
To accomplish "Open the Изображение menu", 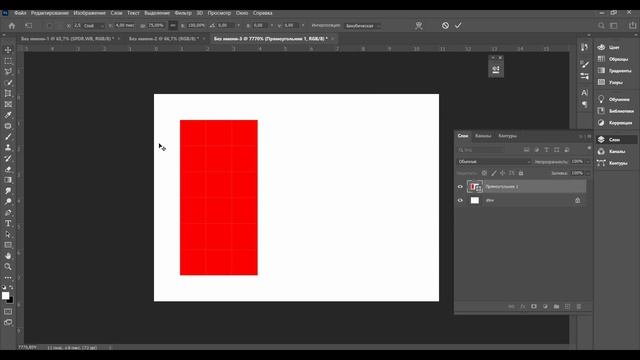I will tap(89, 13).
